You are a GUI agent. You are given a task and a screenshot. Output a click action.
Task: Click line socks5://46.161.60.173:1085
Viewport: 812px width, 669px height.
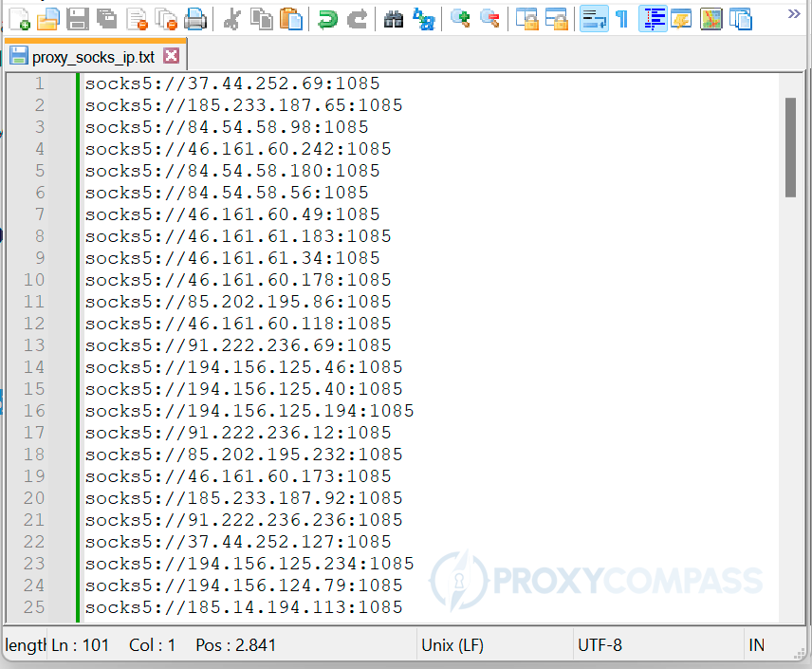coord(238,475)
